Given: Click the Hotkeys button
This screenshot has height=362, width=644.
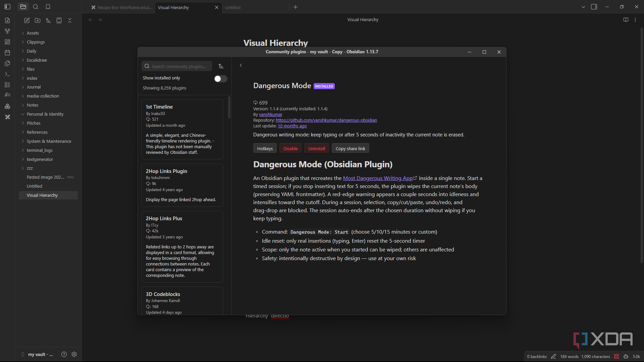Looking at the screenshot, I should pyautogui.click(x=265, y=148).
